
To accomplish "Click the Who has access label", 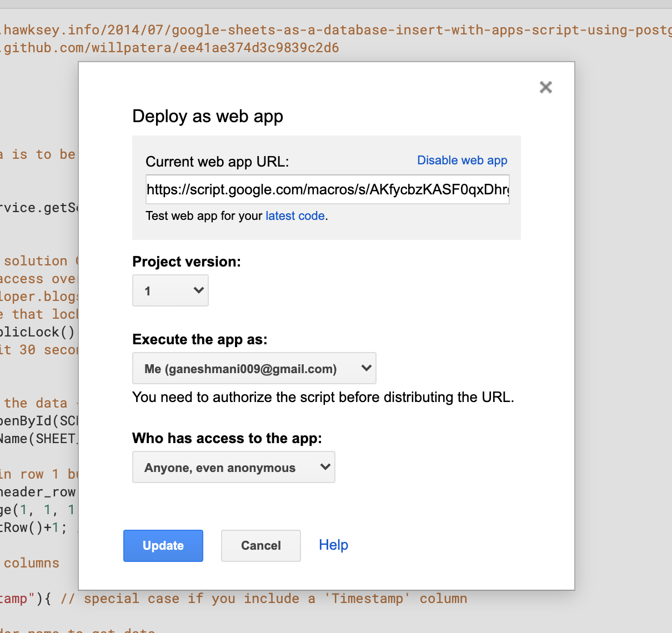I will click(x=227, y=439).
